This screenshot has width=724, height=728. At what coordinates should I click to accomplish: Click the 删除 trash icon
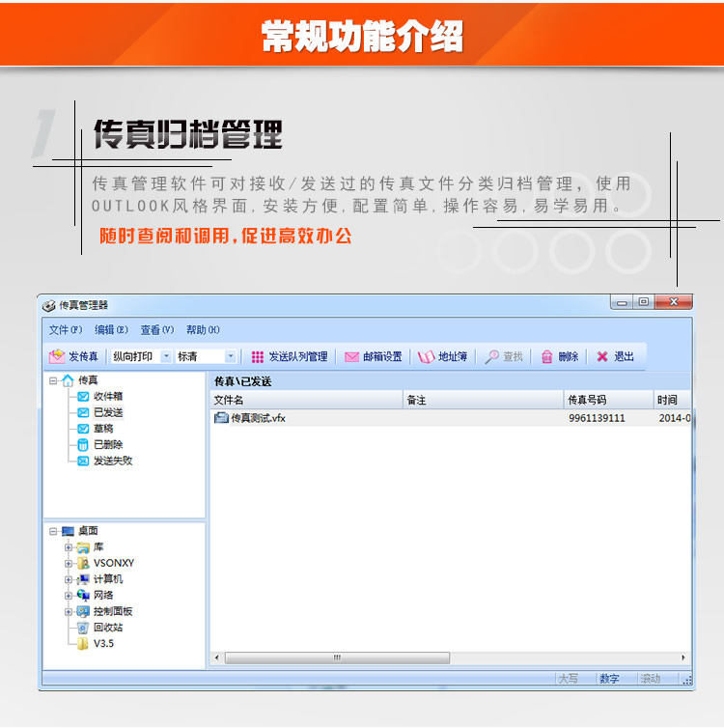(547, 356)
